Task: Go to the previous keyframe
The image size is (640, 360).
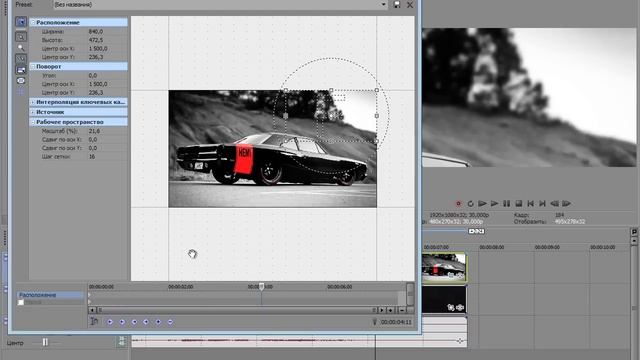Action: coord(122,322)
